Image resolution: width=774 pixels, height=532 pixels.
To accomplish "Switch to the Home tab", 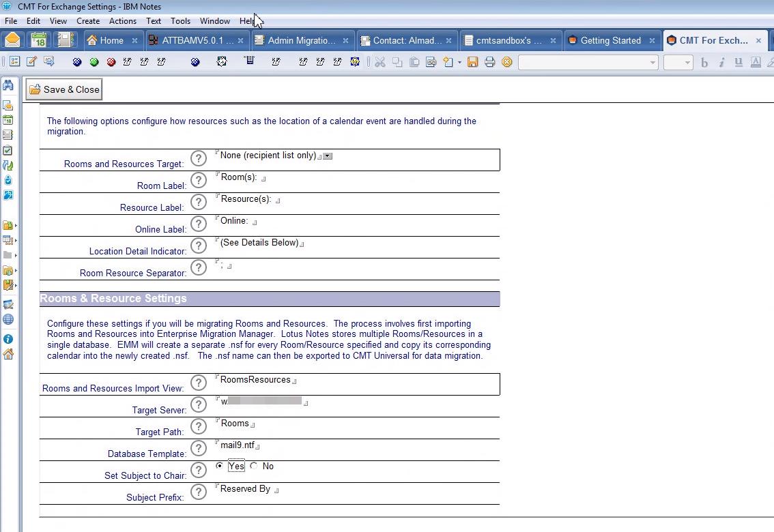I will (x=111, y=40).
